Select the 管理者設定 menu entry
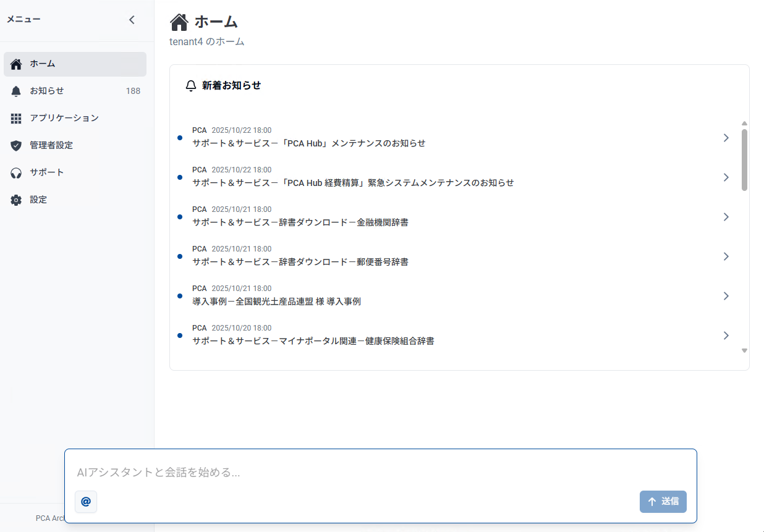The width and height of the screenshot is (764, 532). [x=51, y=145]
